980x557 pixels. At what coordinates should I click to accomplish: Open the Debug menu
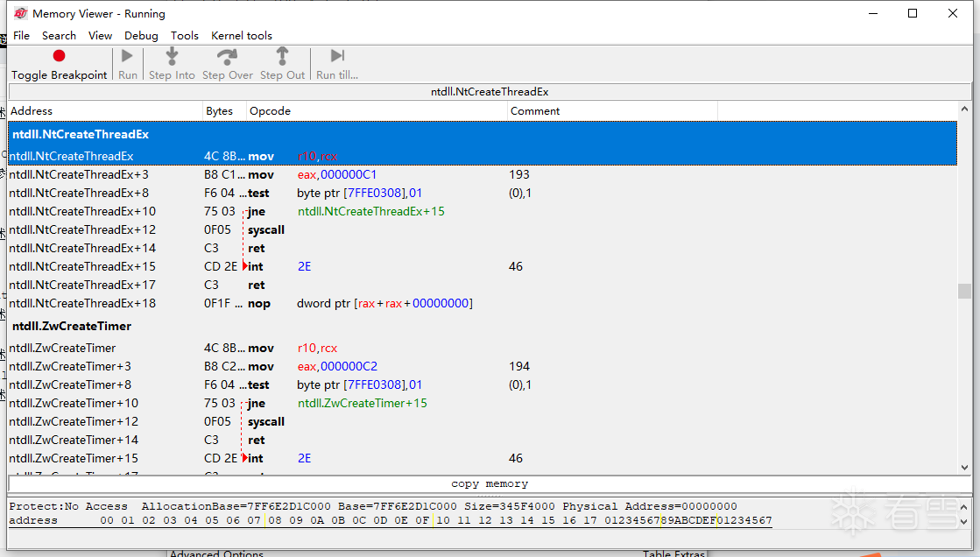coord(141,36)
